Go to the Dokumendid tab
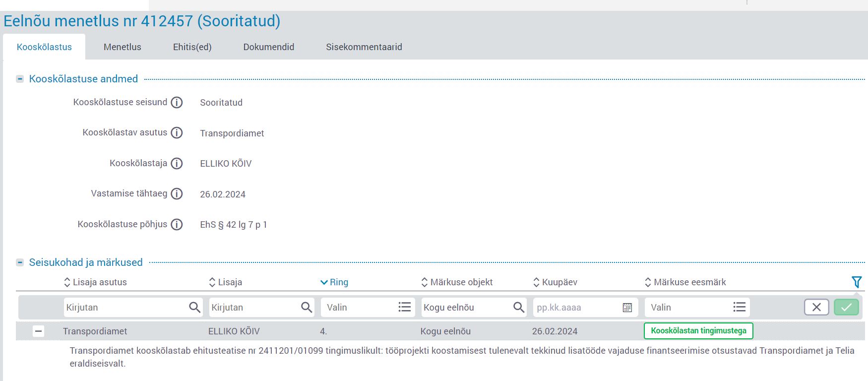The height and width of the screenshot is (381, 868). 269,47
